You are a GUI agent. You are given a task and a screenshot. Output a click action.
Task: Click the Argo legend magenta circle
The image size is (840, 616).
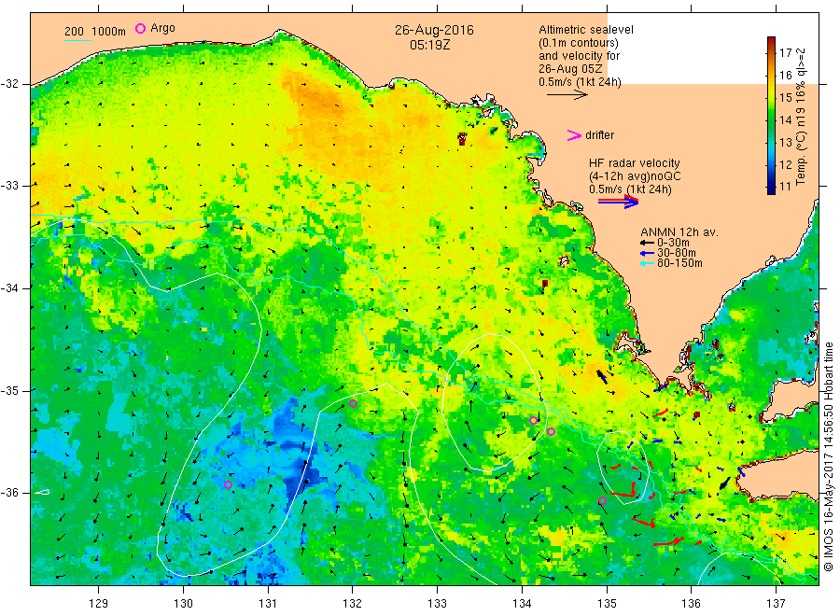pyautogui.click(x=140, y=28)
